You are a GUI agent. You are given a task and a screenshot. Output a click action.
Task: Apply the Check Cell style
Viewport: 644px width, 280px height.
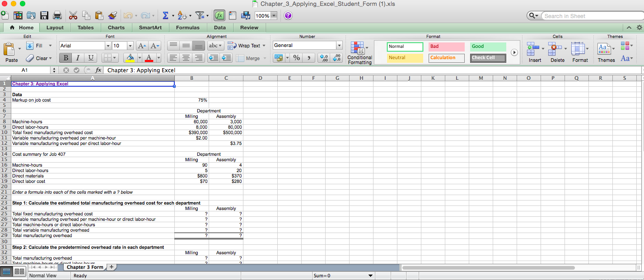pos(488,58)
